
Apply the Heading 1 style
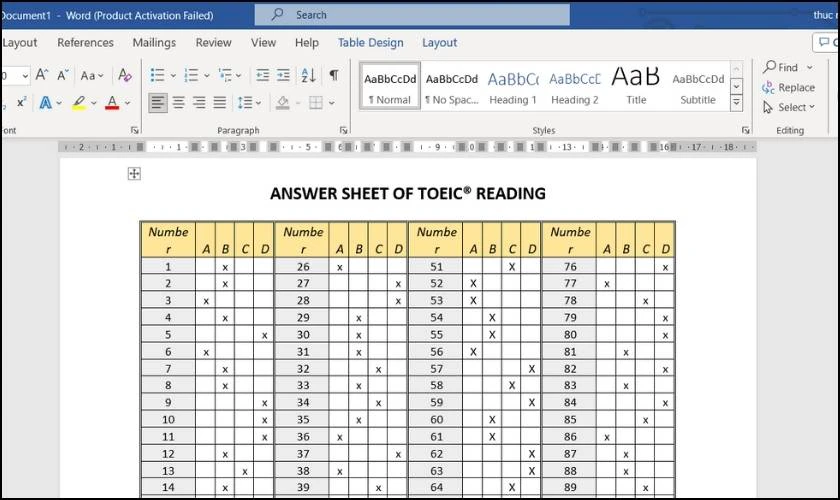pos(513,87)
